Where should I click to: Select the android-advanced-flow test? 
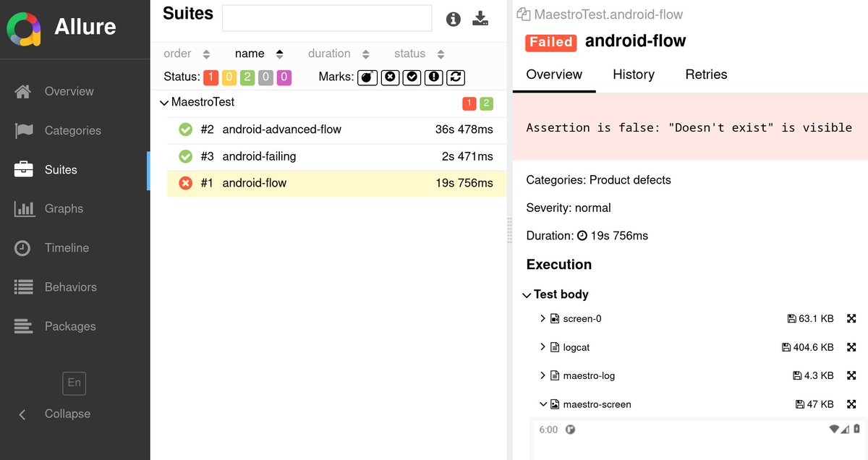[336, 129]
